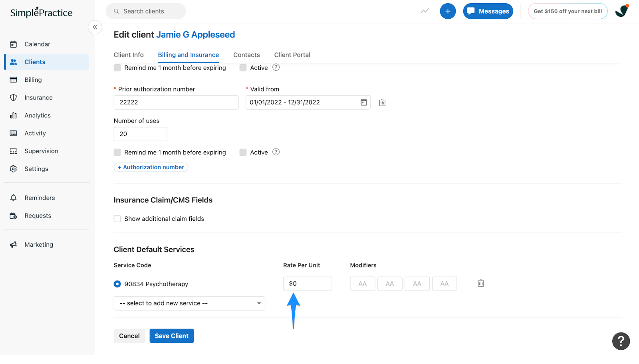The height and width of the screenshot is (364, 639).
Task: Click the Supervision icon
Action: pos(13,151)
